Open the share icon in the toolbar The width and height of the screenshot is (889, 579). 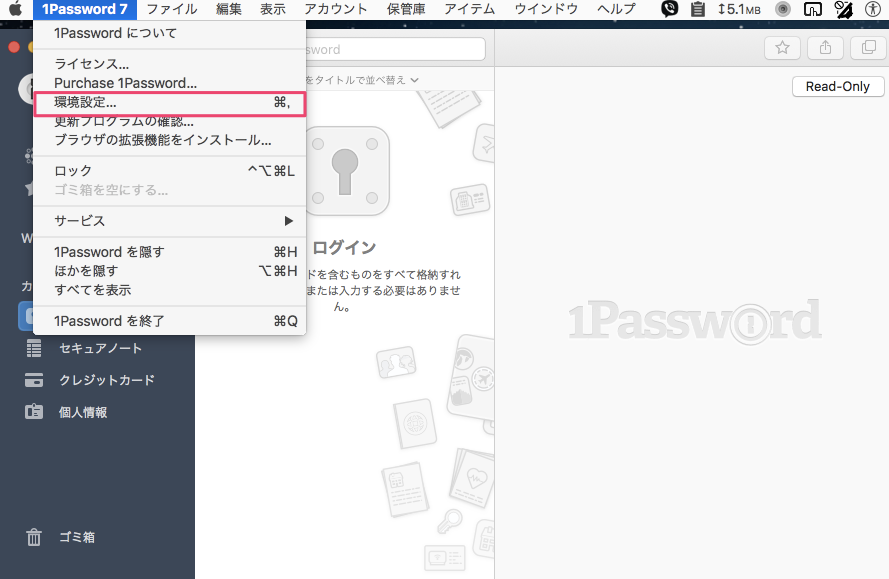tap(824, 47)
